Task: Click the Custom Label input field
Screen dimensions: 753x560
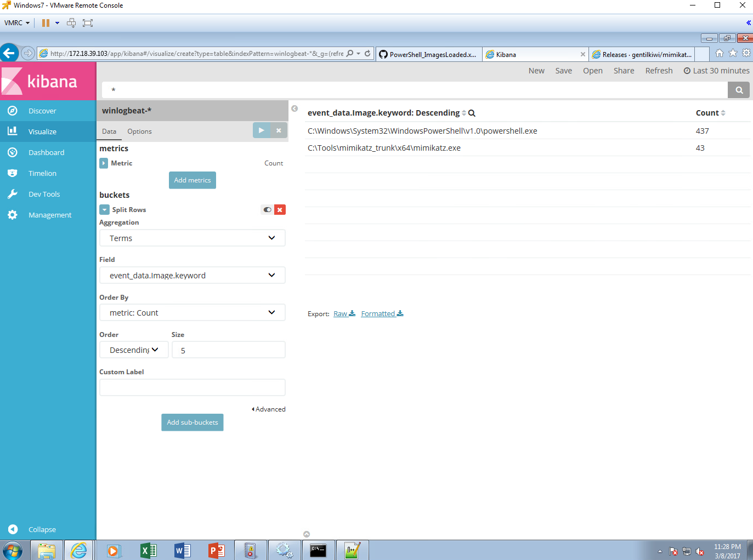Action: 193,387
